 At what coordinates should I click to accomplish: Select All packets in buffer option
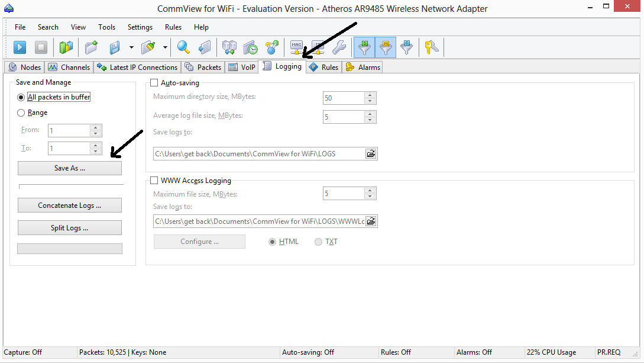pos(21,98)
